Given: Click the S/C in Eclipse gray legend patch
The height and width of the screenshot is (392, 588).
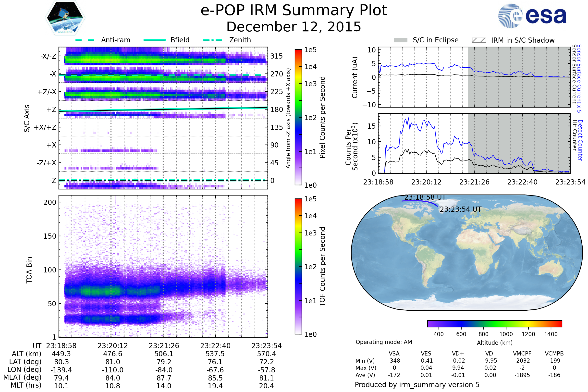Looking at the screenshot, I should 400,40.
